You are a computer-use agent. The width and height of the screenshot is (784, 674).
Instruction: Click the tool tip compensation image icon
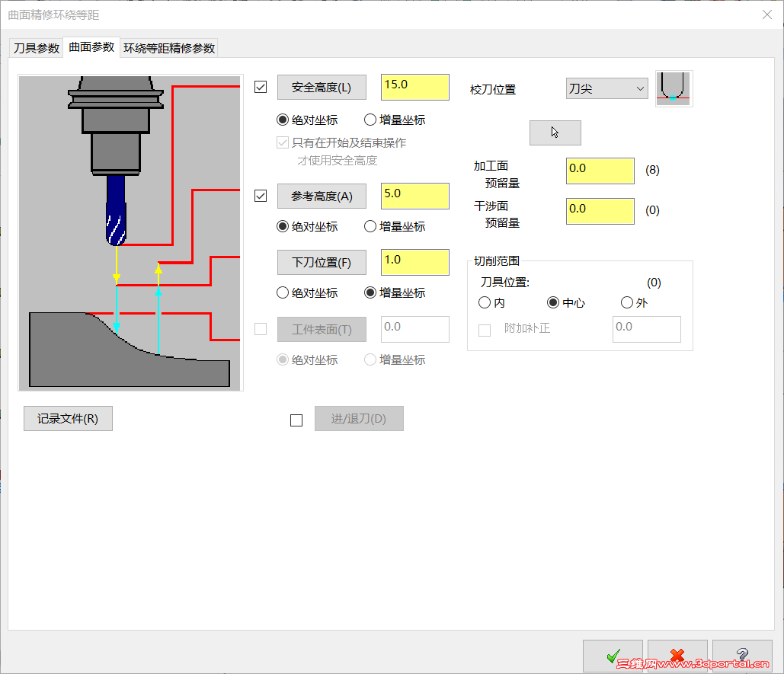(674, 88)
